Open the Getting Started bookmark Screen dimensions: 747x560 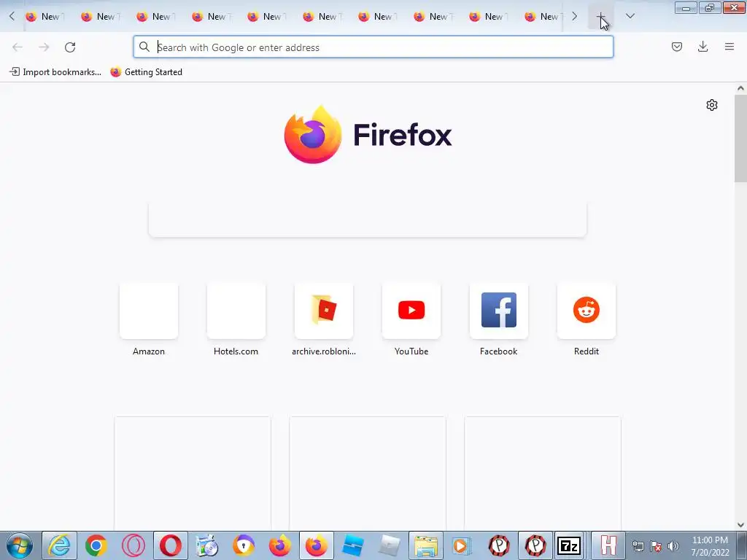coord(146,72)
